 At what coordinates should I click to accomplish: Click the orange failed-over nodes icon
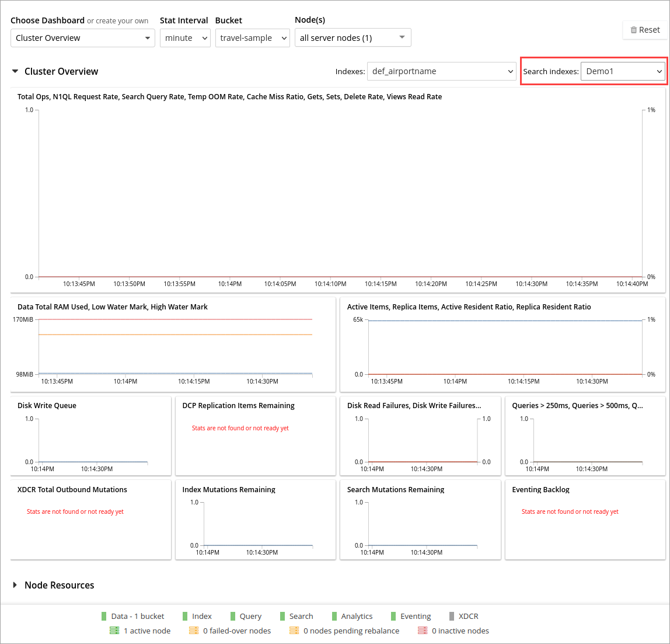[x=194, y=631]
